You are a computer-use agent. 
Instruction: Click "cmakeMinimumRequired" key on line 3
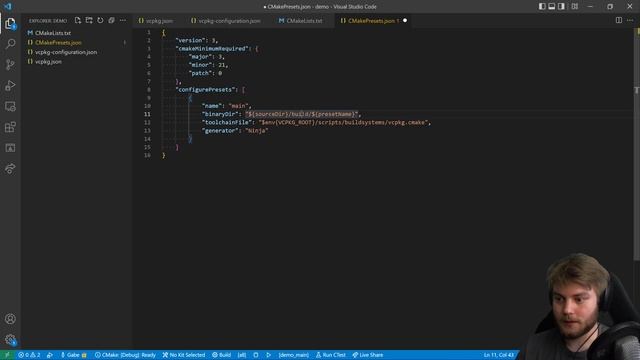click(212, 49)
